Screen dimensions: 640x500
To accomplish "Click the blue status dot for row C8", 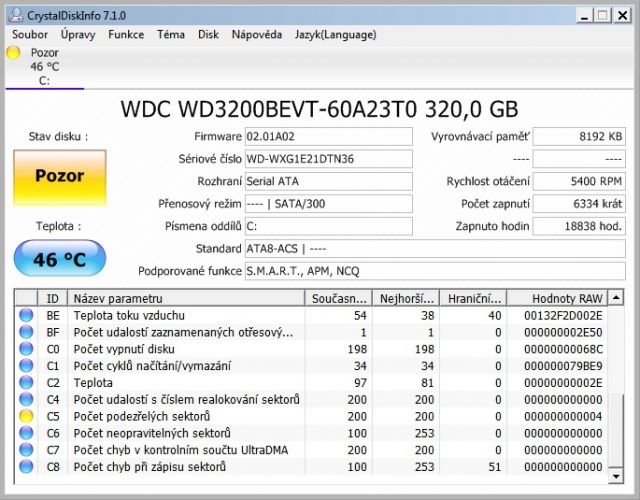I will point(26,467).
